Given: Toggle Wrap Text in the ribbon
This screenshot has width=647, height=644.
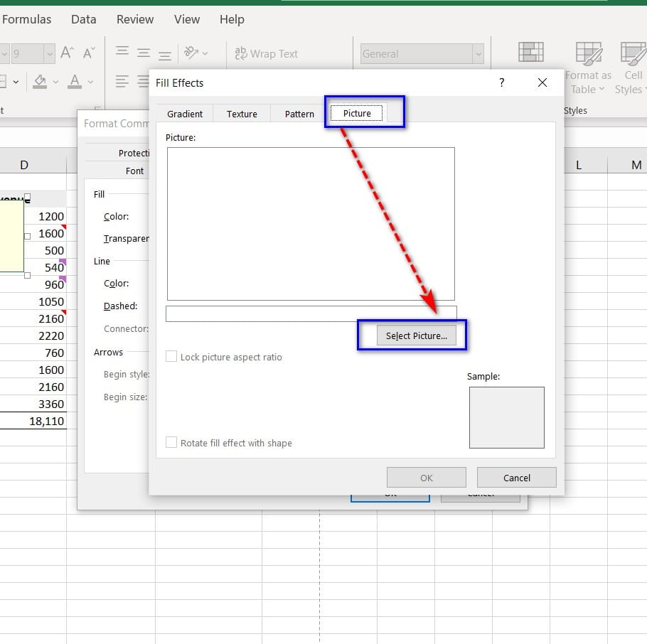Looking at the screenshot, I should coord(266,53).
